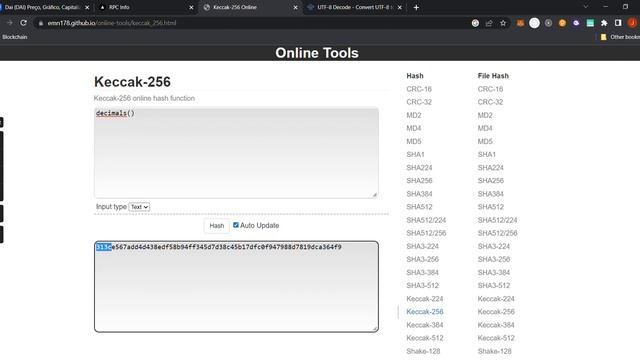The image size is (640, 360).
Task: Open the File Hash SHA512/256 link
Action: [498, 233]
